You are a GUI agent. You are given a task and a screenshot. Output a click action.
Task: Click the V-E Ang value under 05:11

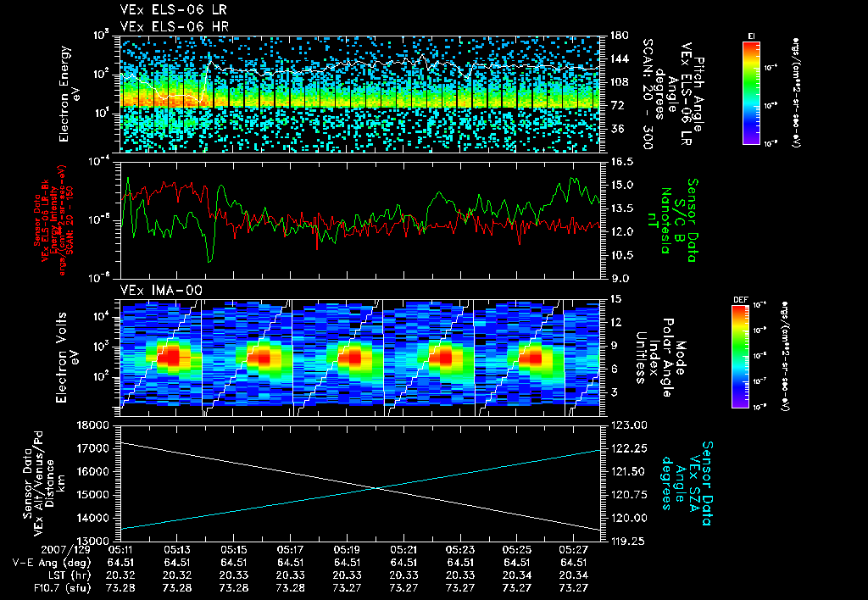120,563
